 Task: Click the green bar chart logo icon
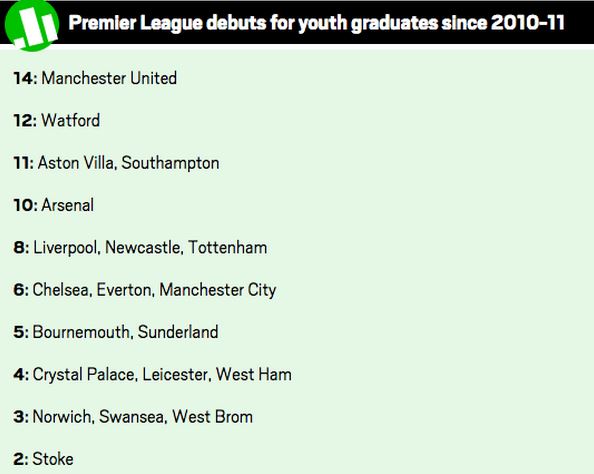point(32,25)
